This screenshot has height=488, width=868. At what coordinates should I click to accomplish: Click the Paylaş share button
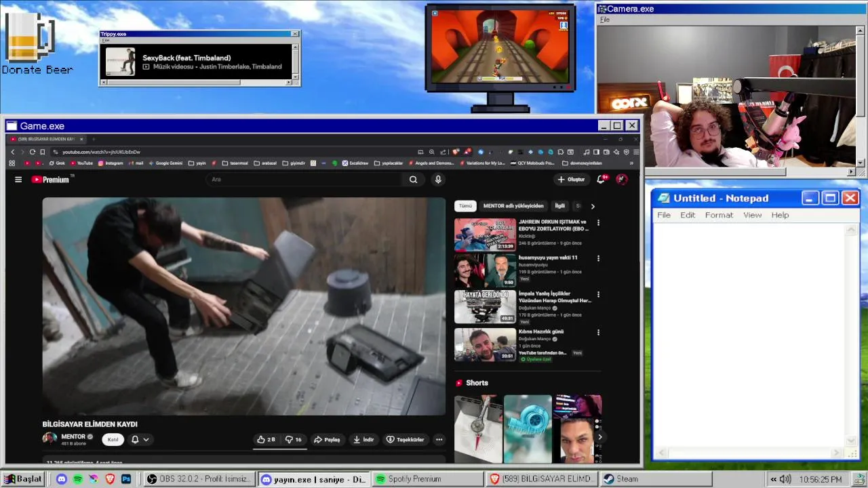tap(326, 440)
